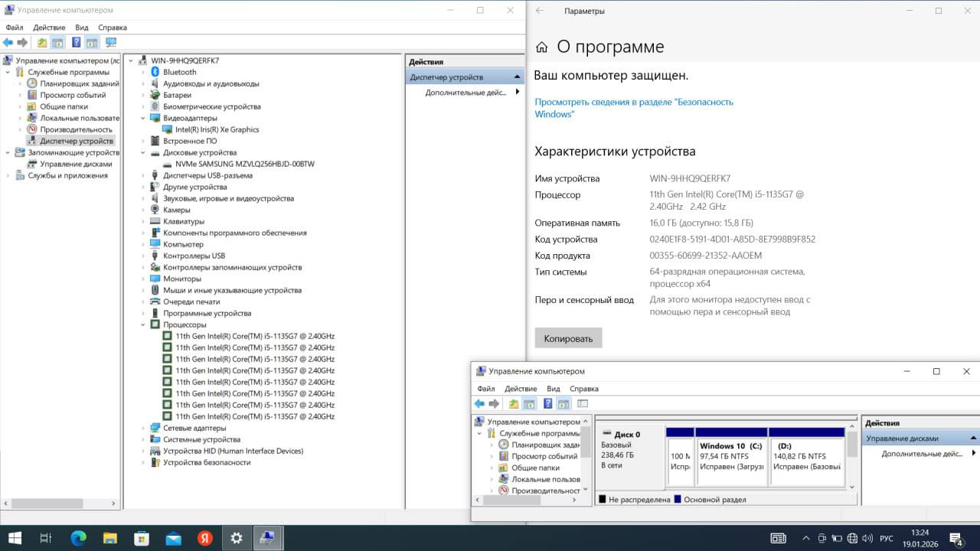Select the Windows 10 (C:) partition
Image resolution: width=980 pixels, height=551 pixels.
(x=731, y=456)
